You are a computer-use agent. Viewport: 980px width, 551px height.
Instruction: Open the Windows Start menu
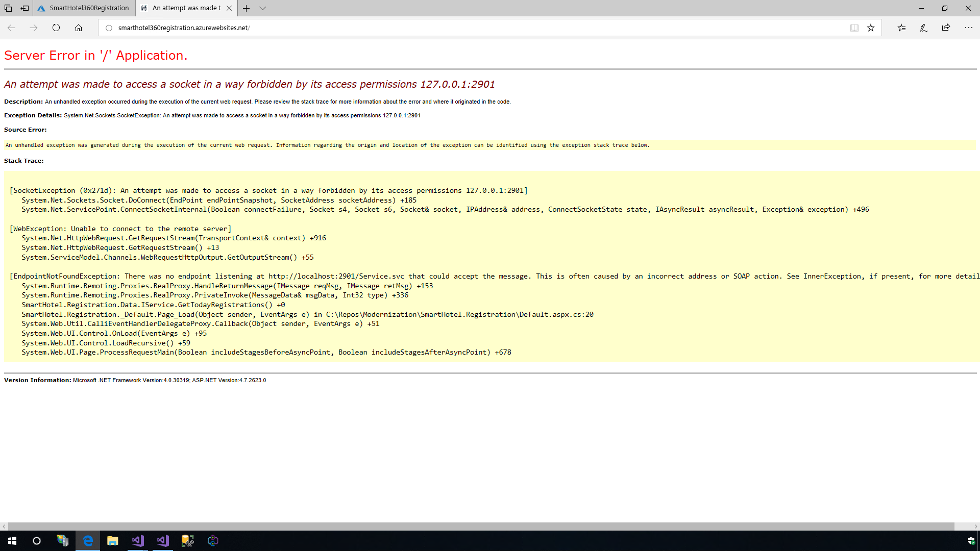pyautogui.click(x=12, y=541)
